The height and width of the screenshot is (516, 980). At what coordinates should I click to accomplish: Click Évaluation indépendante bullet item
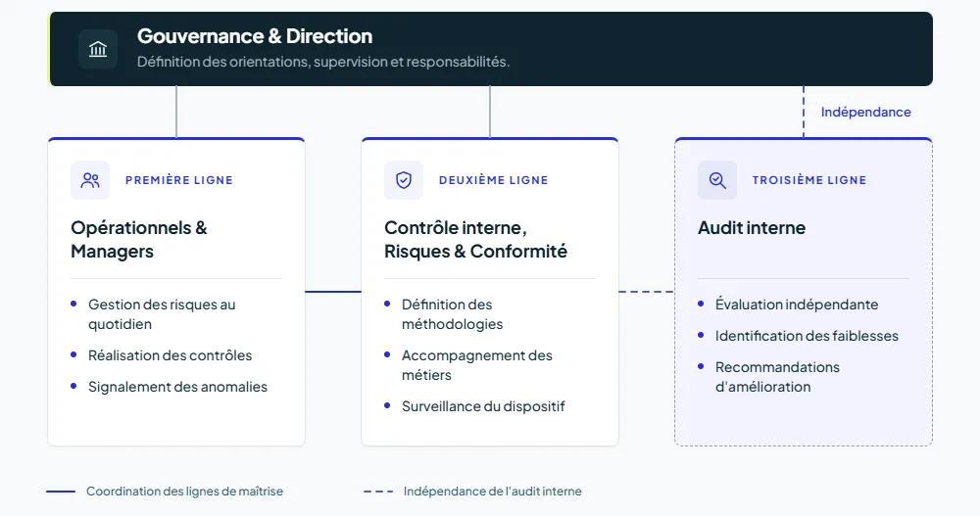click(x=797, y=305)
